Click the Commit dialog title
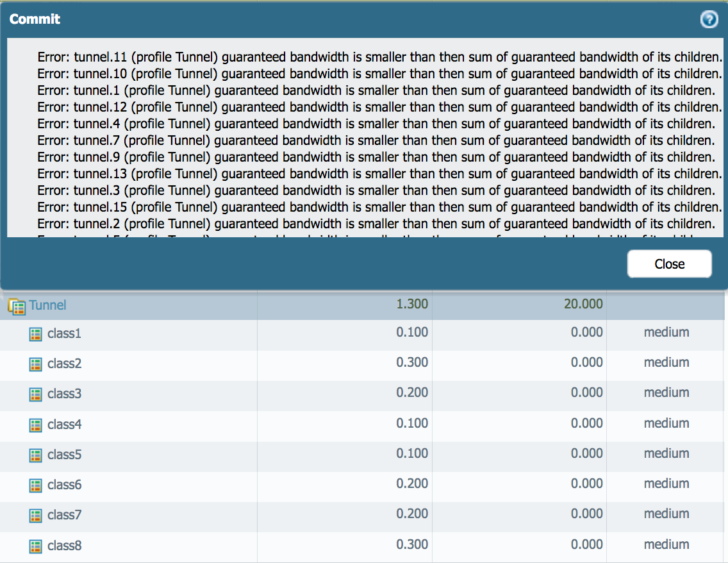 (35, 19)
